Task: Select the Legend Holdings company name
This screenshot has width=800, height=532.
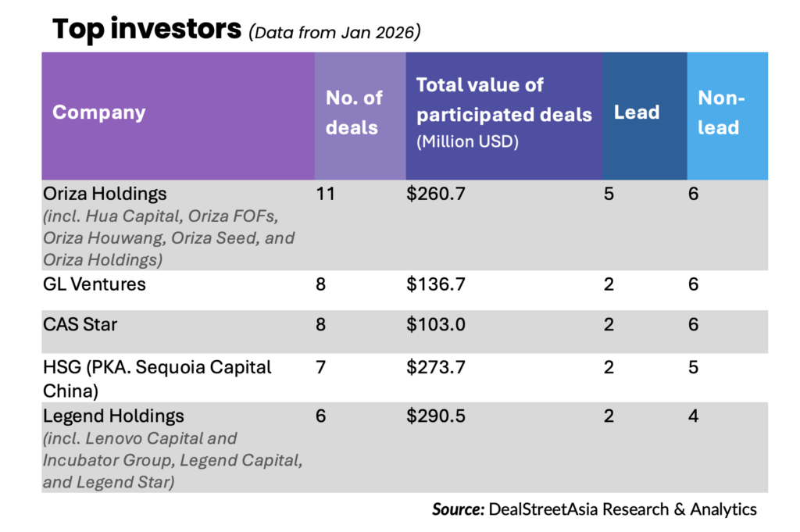Action: pos(113,416)
